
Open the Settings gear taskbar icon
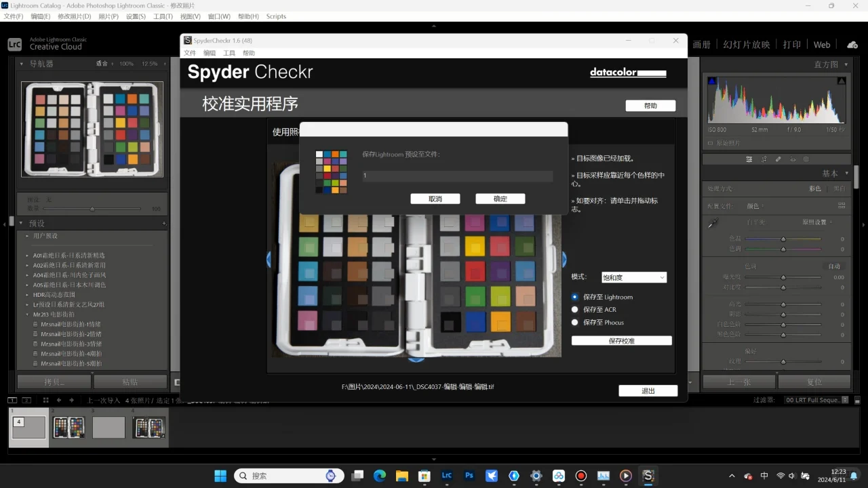pos(536,476)
